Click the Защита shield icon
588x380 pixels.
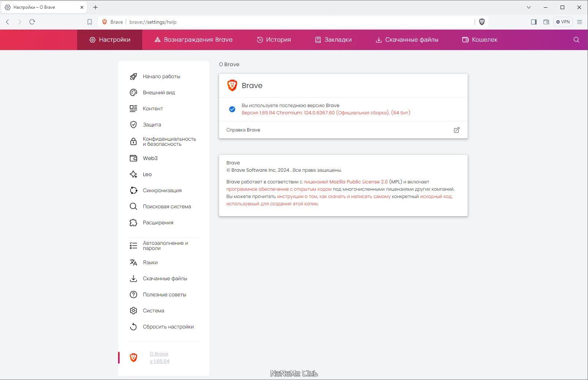[x=133, y=125]
